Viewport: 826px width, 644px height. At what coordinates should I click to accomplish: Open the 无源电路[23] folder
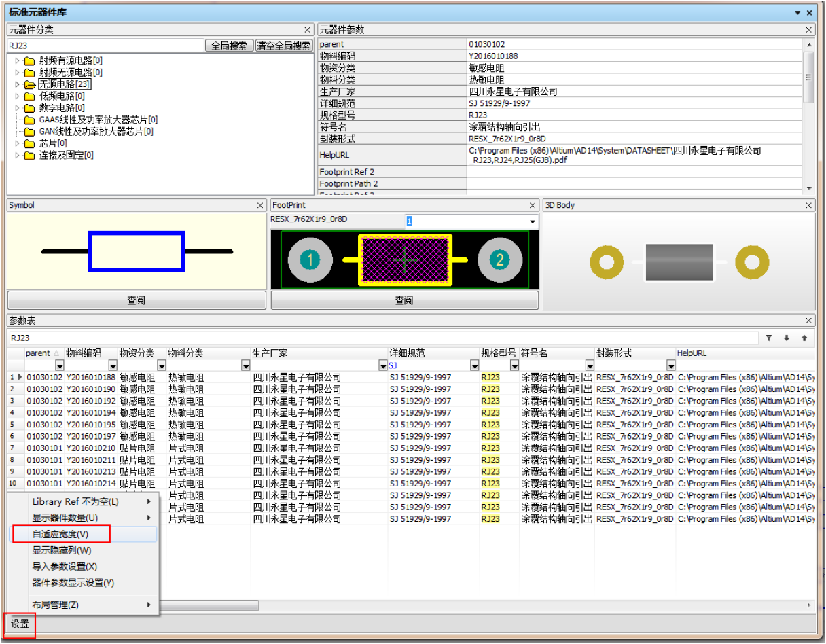(63, 84)
